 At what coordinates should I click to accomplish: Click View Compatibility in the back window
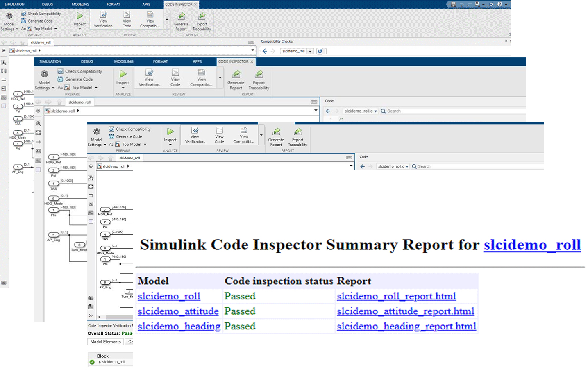pos(150,20)
